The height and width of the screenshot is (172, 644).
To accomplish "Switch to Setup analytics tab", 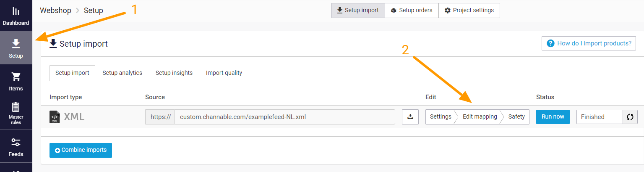I will pos(123,73).
